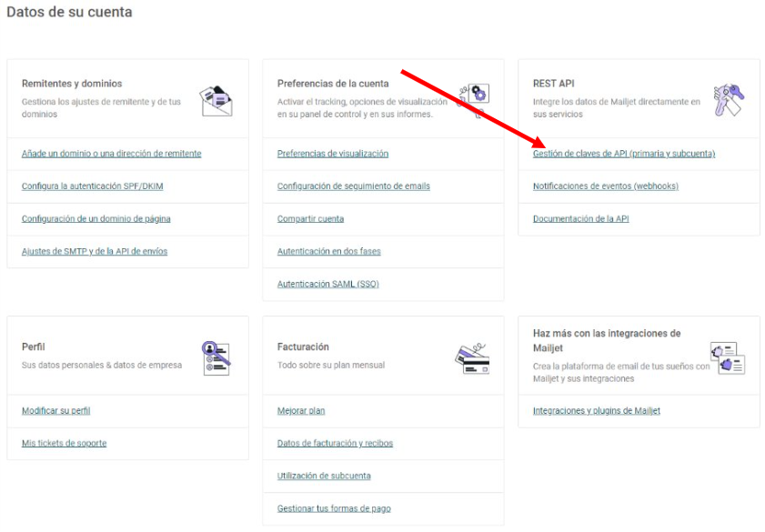The image size is (765, 532).
Task: Click the gears icon in Preferencias de la cuenta
Action: click(473, 100)
